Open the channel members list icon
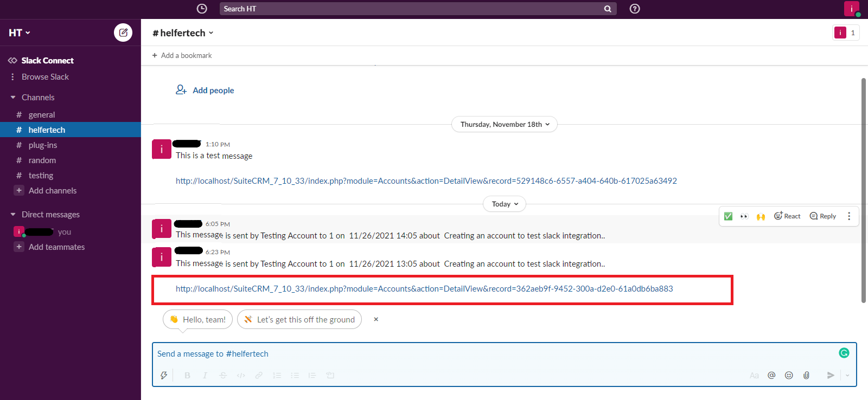The height and width of the screenshot is (400, 868). (x=846, y=33)
